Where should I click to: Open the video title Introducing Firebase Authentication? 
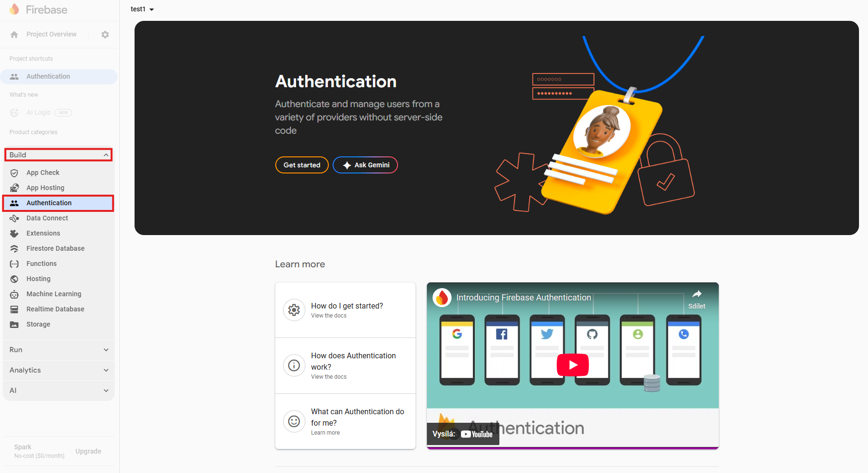point(524,298)
